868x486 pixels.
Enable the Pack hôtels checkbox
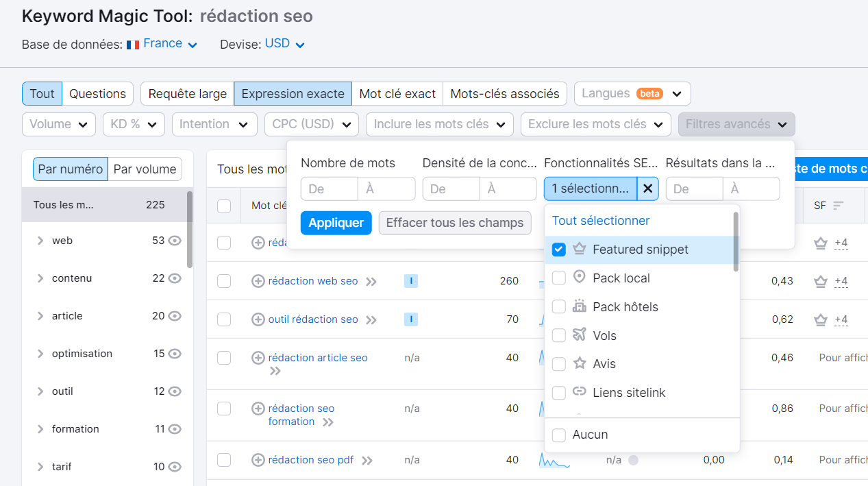click(558, 306)
